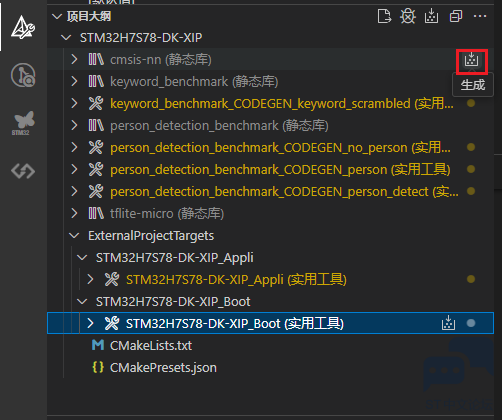
Task: Click the debug bug icon in the 项目大纲 header
Action: tap(408, 16)
